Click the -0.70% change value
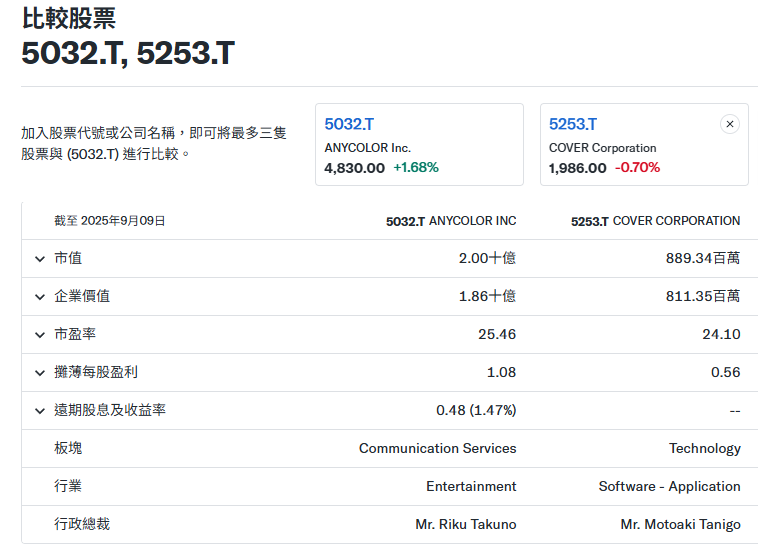The height and width of the screenshot is (549, 758). (637, 168)
